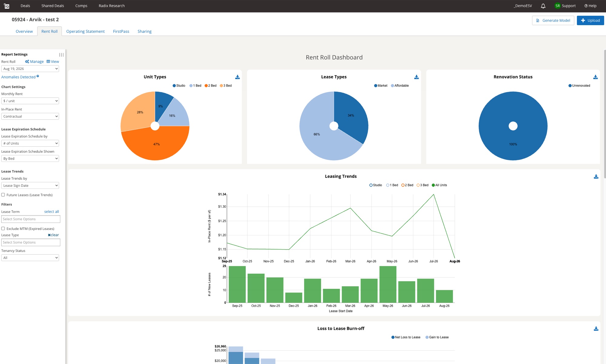606x364 pixels.
Task: Download the Unit Types chart
Action: (x=238, y=77)
